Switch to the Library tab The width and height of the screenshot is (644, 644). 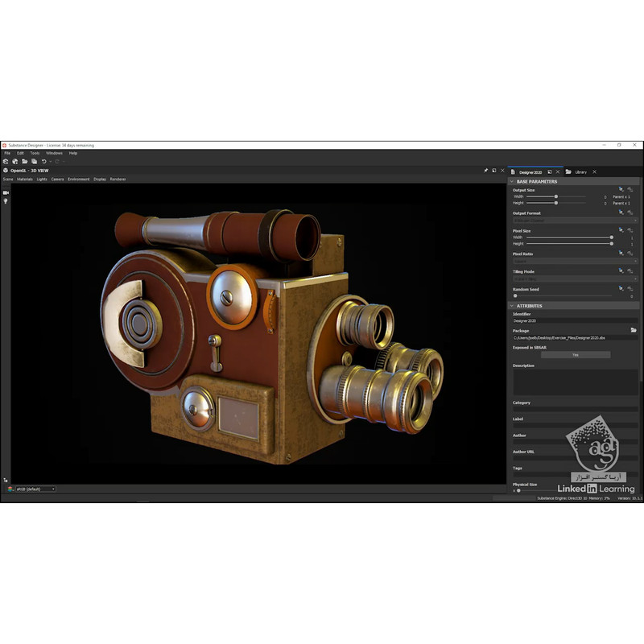(x=580, y=171)
